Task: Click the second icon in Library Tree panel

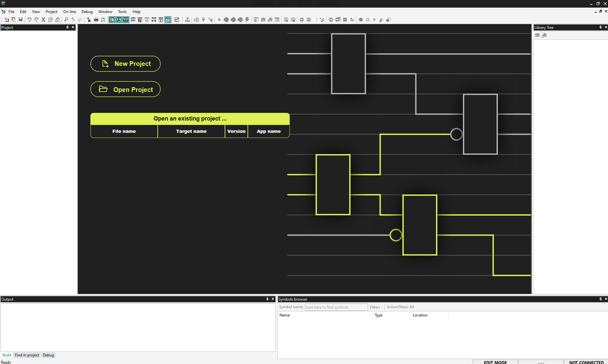Action: [544, 35]
